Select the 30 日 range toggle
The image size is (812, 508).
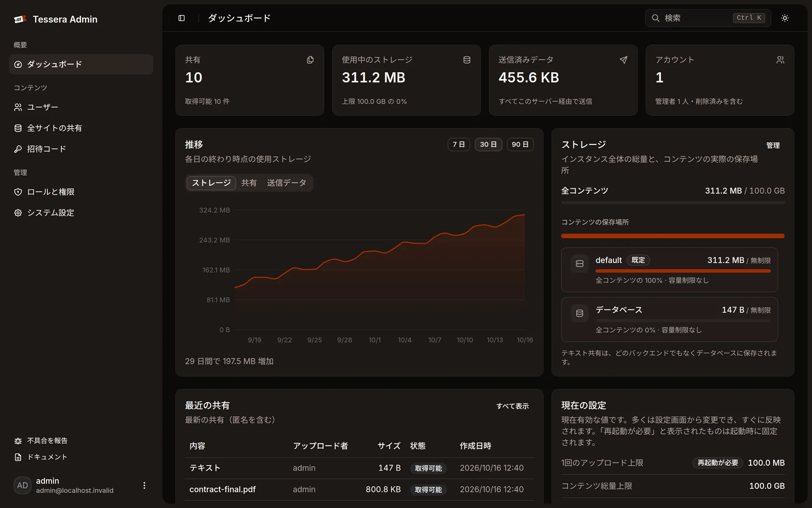click(x=488, y=144)
